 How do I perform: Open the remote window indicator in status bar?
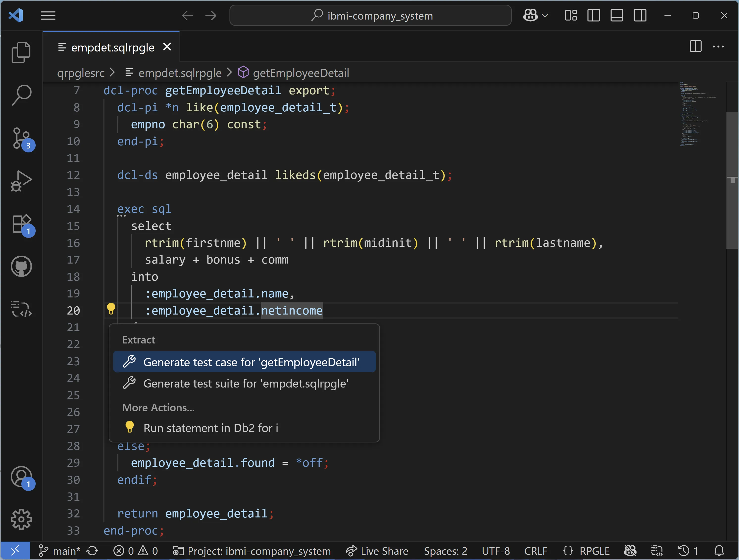pos(15,551)
